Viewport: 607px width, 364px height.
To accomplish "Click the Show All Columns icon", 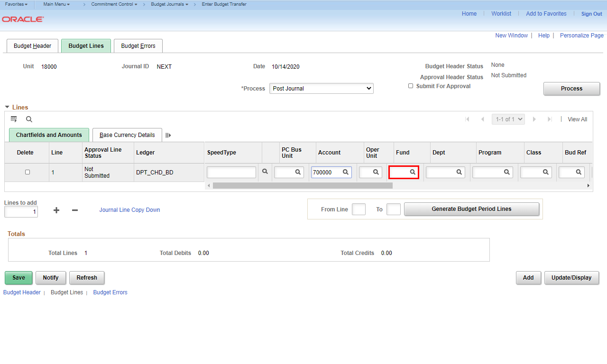I will click(x=168, y=135).
